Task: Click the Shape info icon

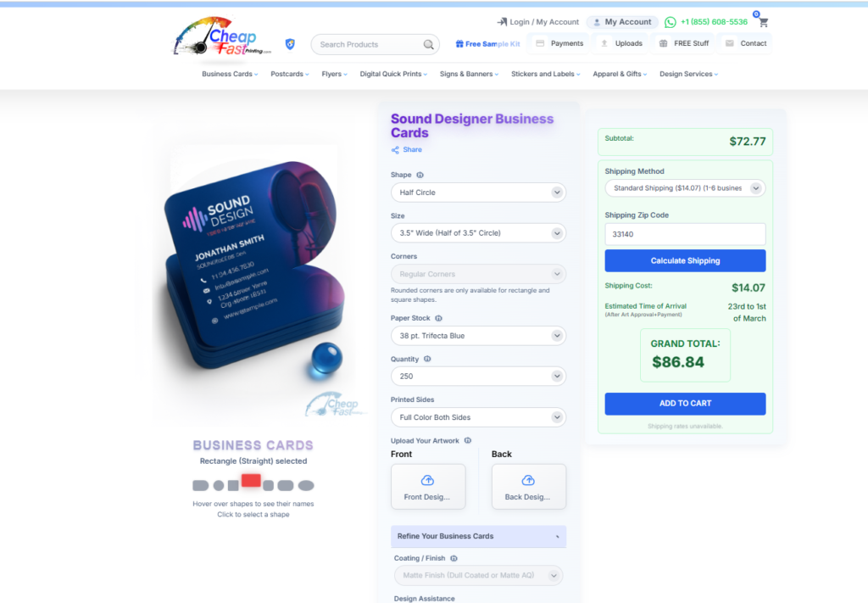Action: pos(420,175)
